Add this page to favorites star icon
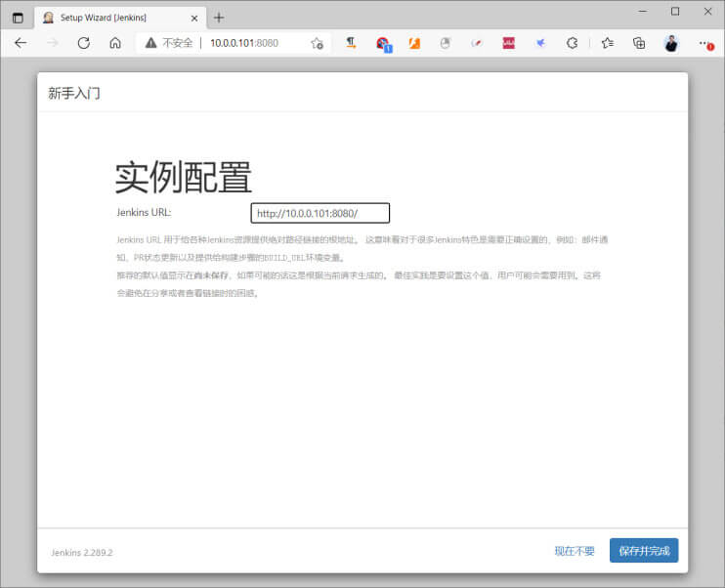Screen dimensions: 725x588 click(317, 43)
